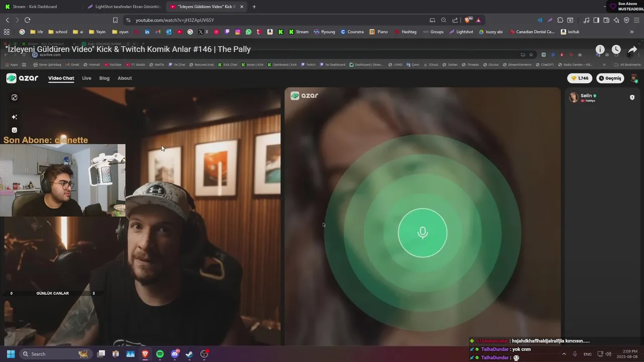Share the video using arrow icon

(x=632, y=49)
